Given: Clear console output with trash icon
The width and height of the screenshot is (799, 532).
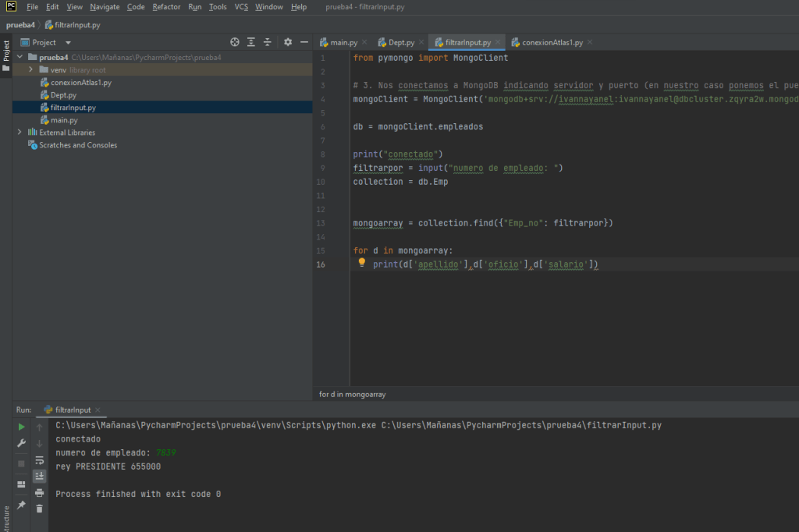Looking at the screenshot, I should coord(39,509).
